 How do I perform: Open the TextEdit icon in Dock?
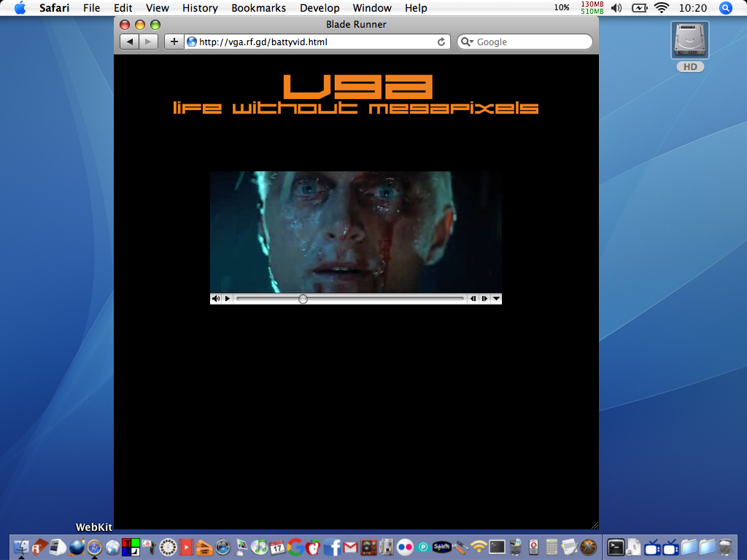[570, 547]
